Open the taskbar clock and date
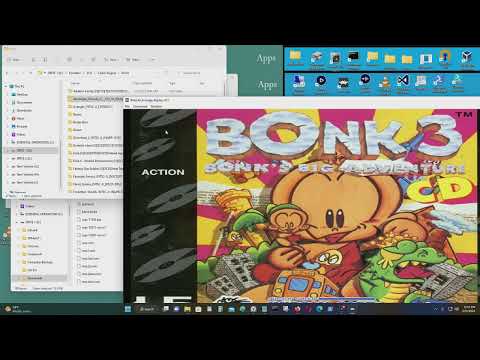 (469, 309)
